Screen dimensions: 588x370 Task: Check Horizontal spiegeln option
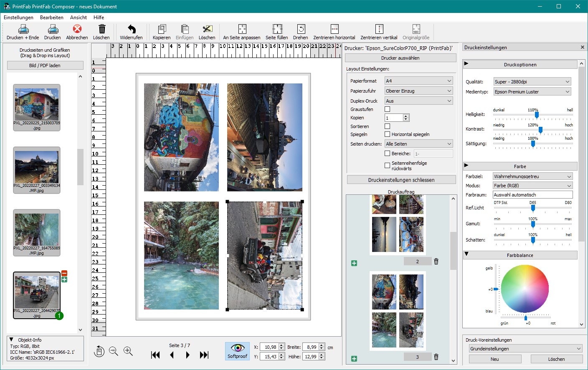pyautogui.click(x=387, y=134)
